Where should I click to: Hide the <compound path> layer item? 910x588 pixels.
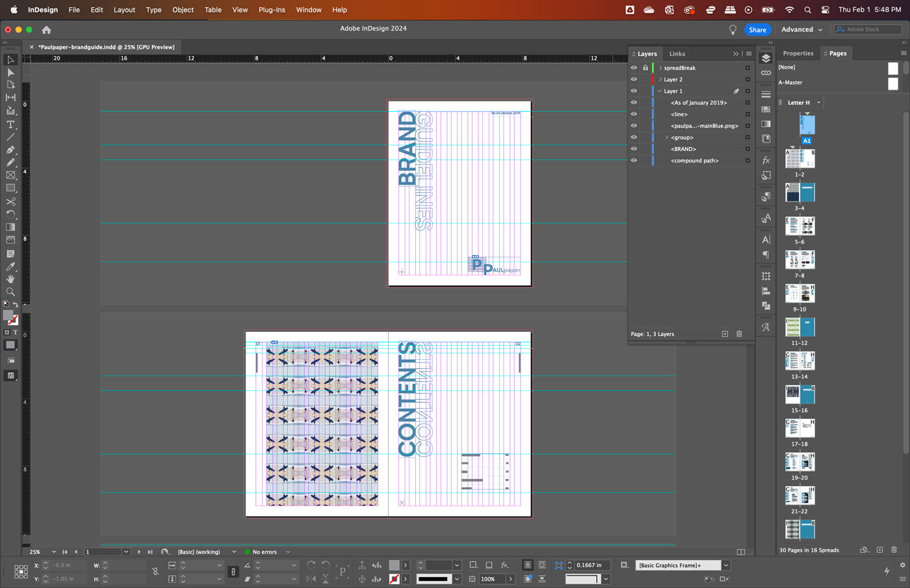pyautogui.click(x=634, y=160)
